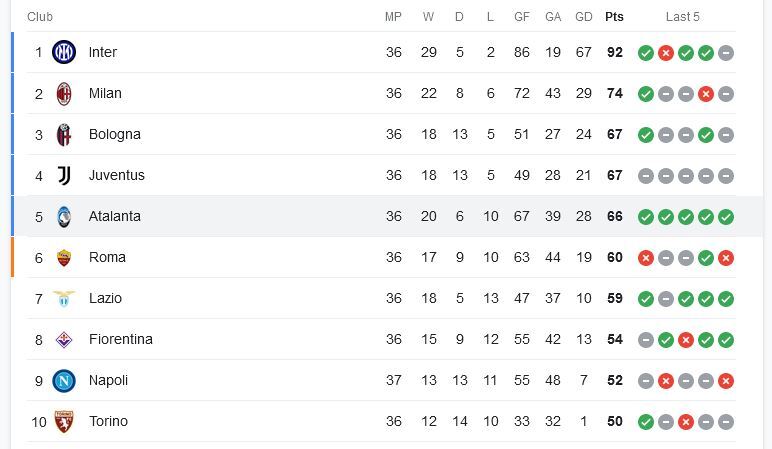Viewport: 772px width, 449px height.
Task: Click the Inter club crest icon
Action: pyautogui.click(x=64, y=52)
